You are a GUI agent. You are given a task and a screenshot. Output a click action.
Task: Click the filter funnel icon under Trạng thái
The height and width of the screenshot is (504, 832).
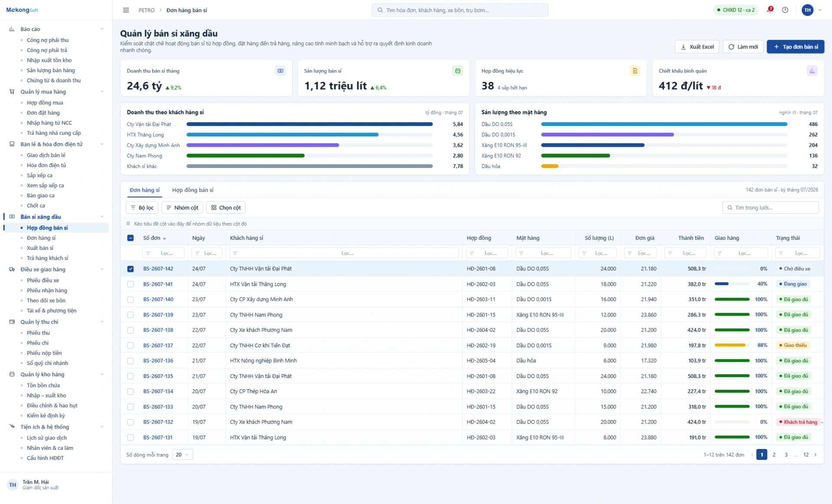[781, 253]
